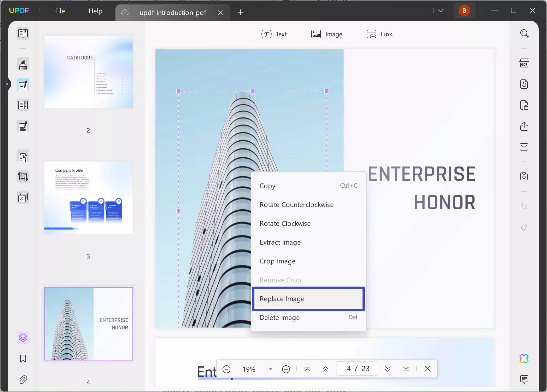Open a new tab with the plus button

pyautogui.click(x=241, y=12)
